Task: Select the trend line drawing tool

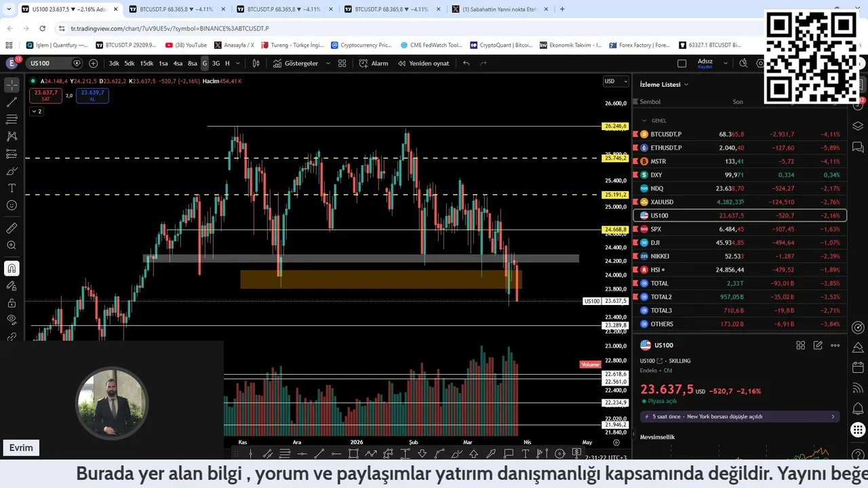Action: (x=12, y=102)
